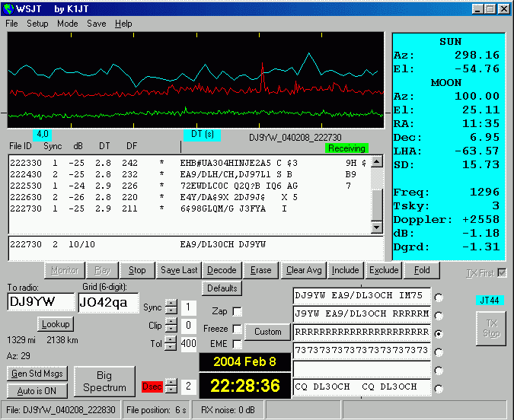The height and width of the screenshot is (420, 514).
Task: Select decode row 222530
Action: (190, 186)
